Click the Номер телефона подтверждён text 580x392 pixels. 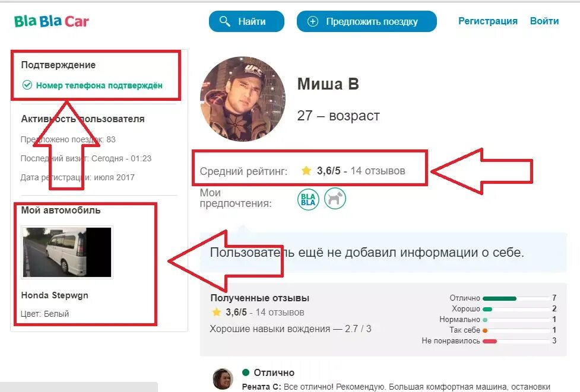pos(99,85)
